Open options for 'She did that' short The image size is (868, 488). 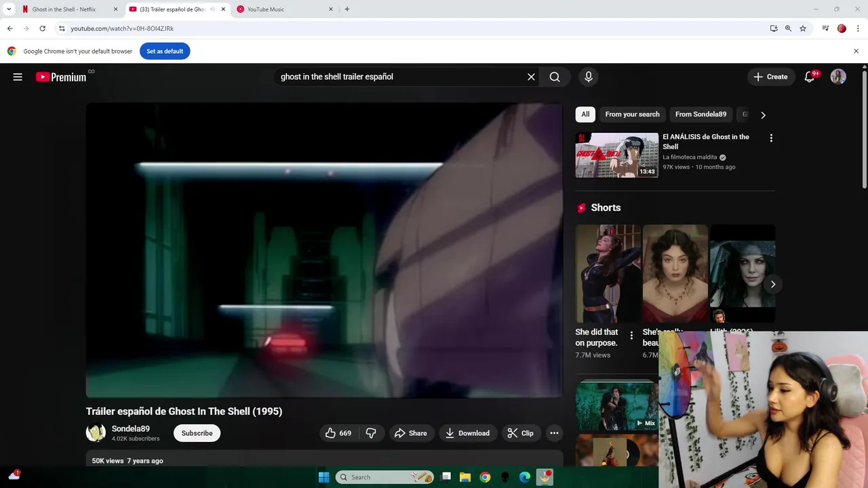tap(631, 335)
